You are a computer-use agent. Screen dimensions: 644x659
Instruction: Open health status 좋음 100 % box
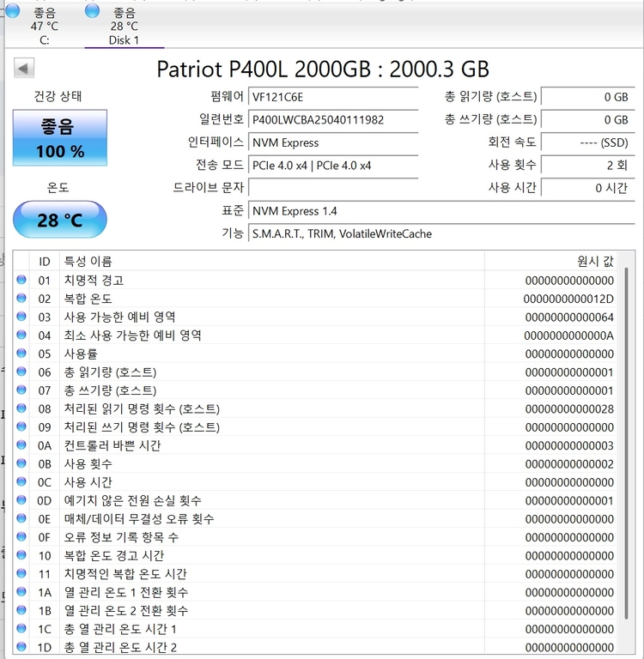point(60,138)
